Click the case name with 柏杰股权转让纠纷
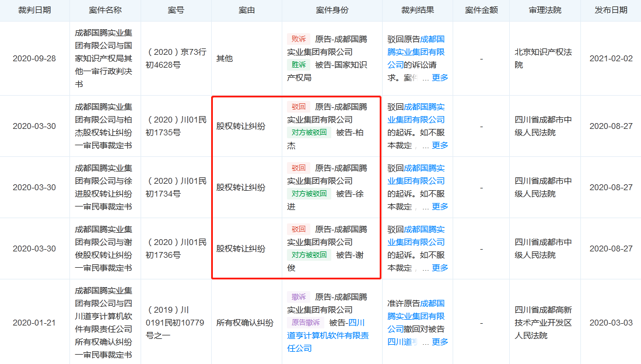 coord(103,126)
